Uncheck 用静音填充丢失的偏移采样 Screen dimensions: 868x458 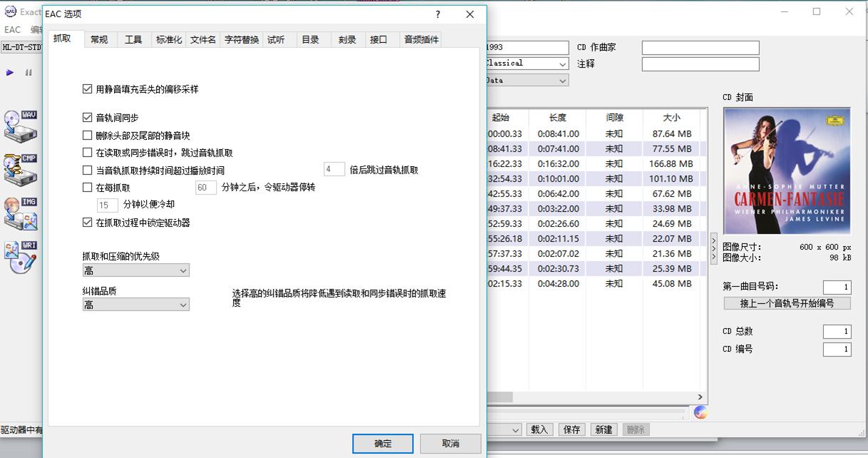87,88
